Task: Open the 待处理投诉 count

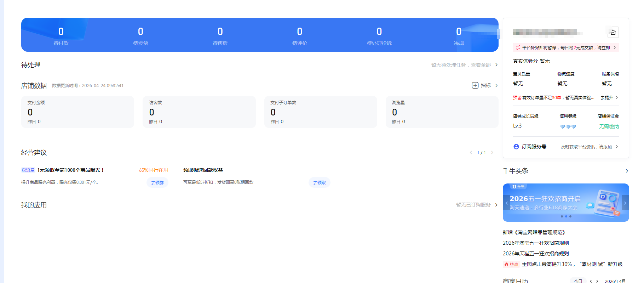Action: click(x=379, y=36)
